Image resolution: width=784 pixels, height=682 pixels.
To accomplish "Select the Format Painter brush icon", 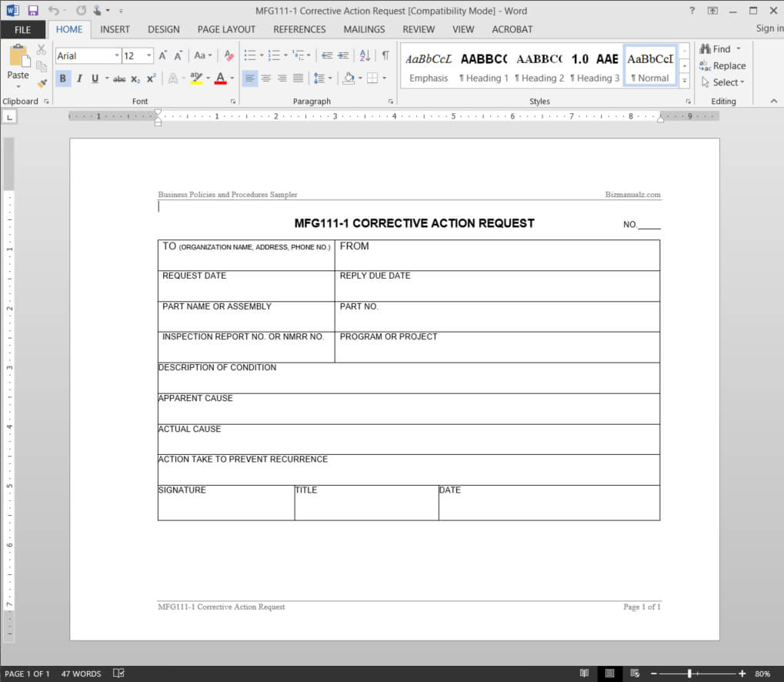I will point(42,83).
